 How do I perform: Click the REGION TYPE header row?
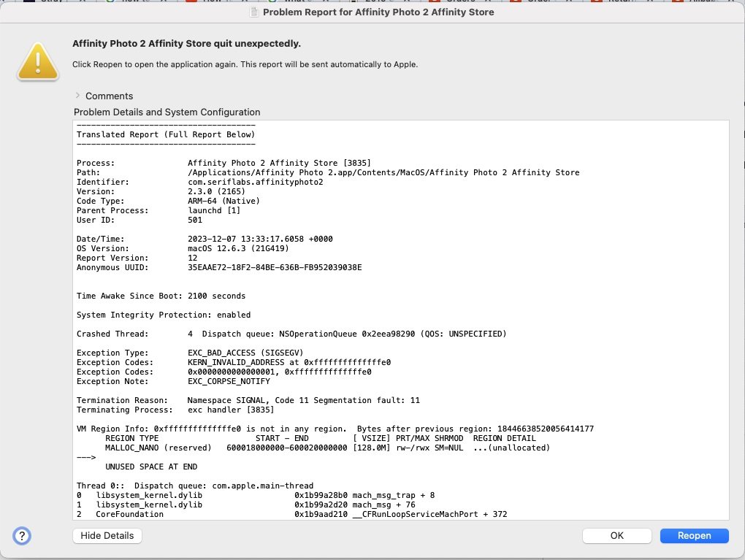coord(320,438)
